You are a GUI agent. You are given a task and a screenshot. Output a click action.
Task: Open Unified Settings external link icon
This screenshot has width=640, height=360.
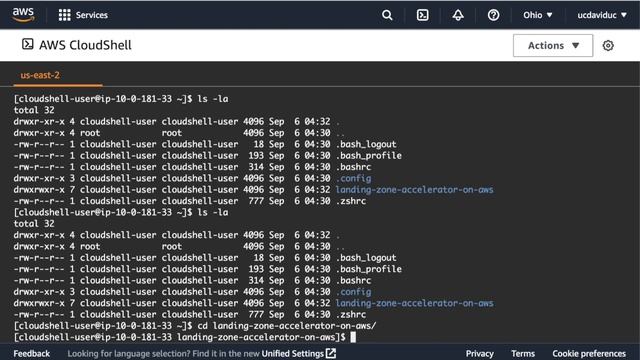[x=331, y=353]
